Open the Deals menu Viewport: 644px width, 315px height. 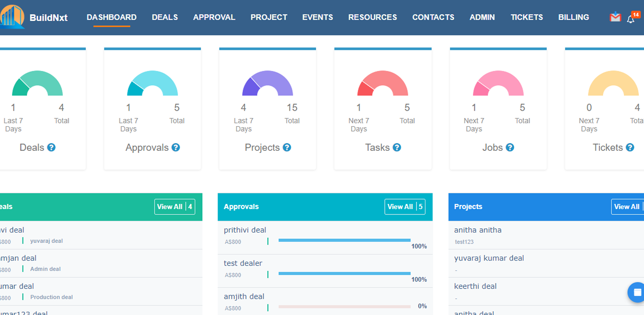(165, 17)
